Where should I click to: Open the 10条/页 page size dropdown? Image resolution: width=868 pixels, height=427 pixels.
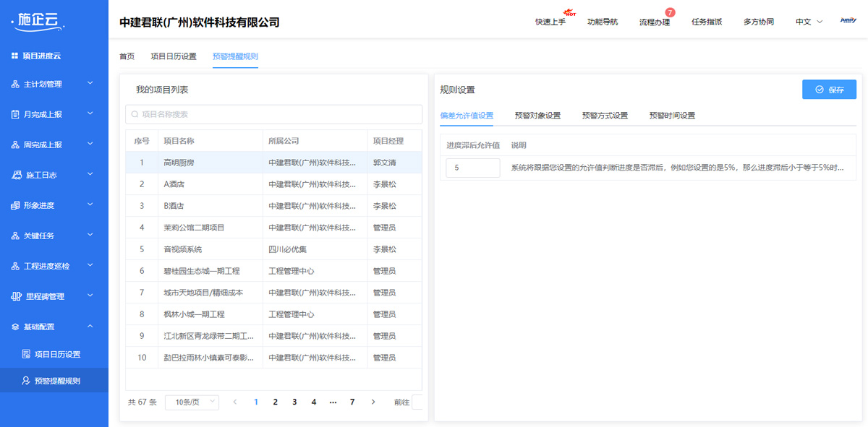pyautogui.click(x=192, y=402)
